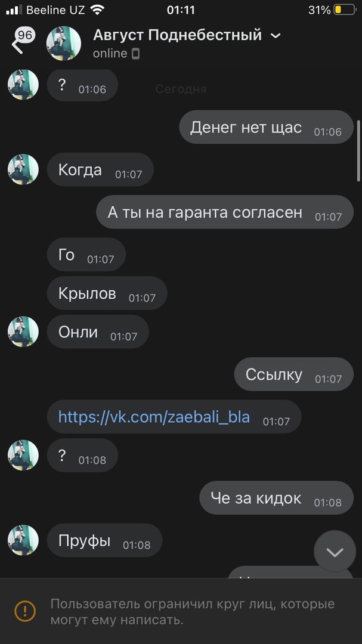Tap the battery icon in the status bar
This screenshot has height=644, width=362.
345,10
